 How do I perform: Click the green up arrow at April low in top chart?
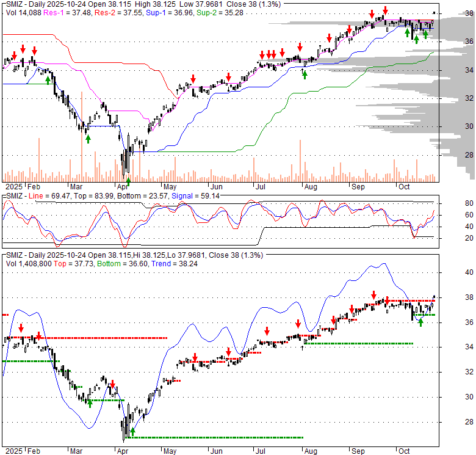(128, 181)
